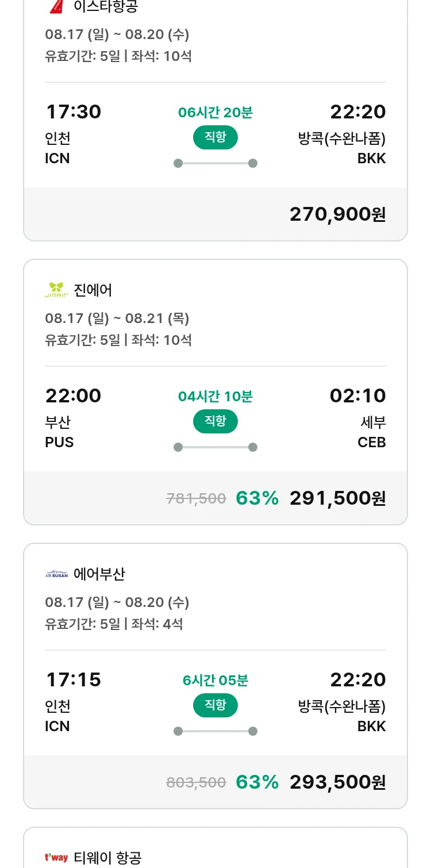431x868 pixels.
Task: Click the struck-through 803,500 original price
Action: tap(196, 783)
